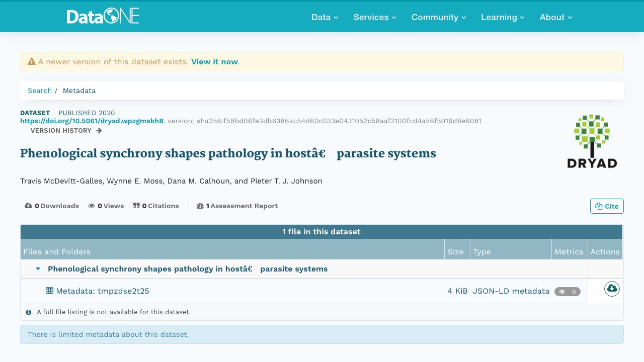644x362 pixels.
Task: Click the Views eye metric icon
Action: click(92, 206)
